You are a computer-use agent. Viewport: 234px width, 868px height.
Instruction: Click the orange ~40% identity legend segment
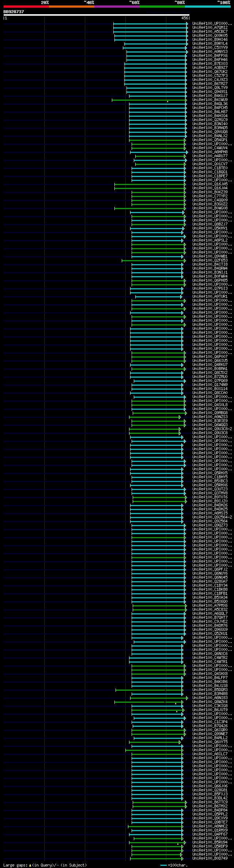(x=72, y=7)
